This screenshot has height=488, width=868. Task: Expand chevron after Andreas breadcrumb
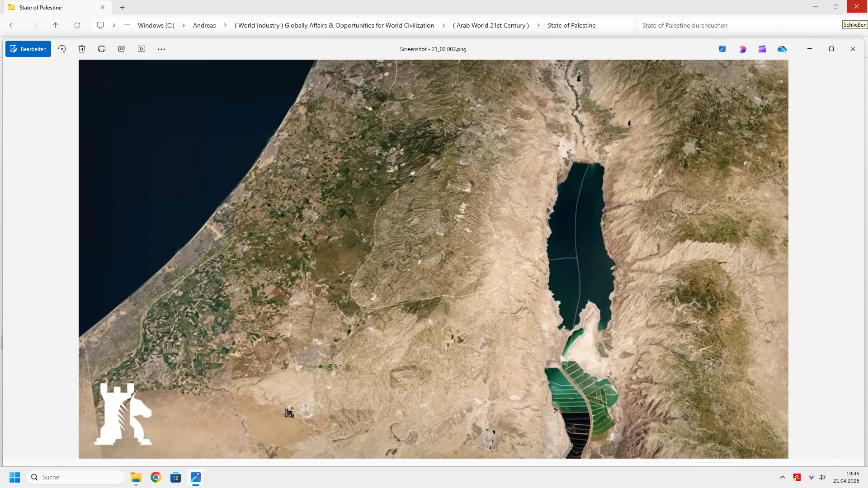click(225, 25)
